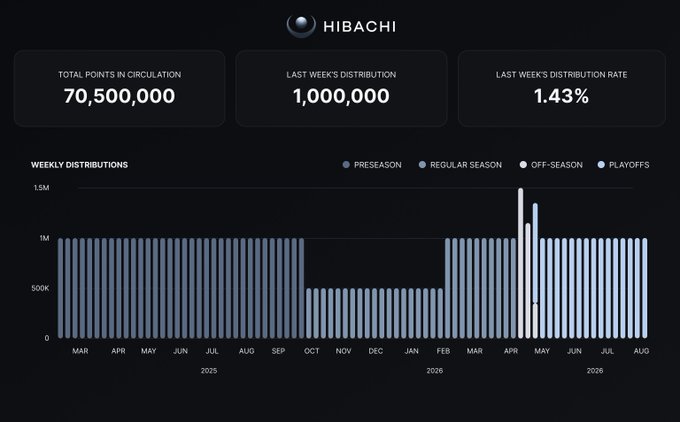Click the NOV month axis label
The width and height of the screenshot is (680, 422).
343,351
